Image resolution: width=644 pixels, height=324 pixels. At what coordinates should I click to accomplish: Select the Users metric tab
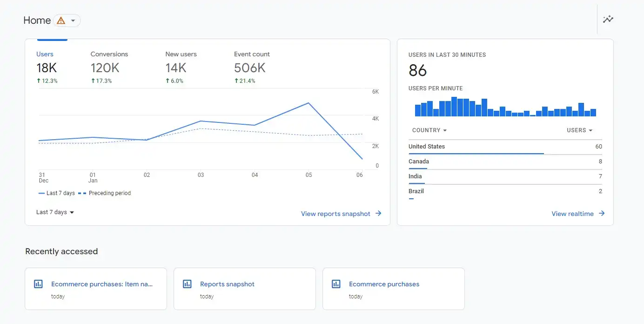[47, 67]
